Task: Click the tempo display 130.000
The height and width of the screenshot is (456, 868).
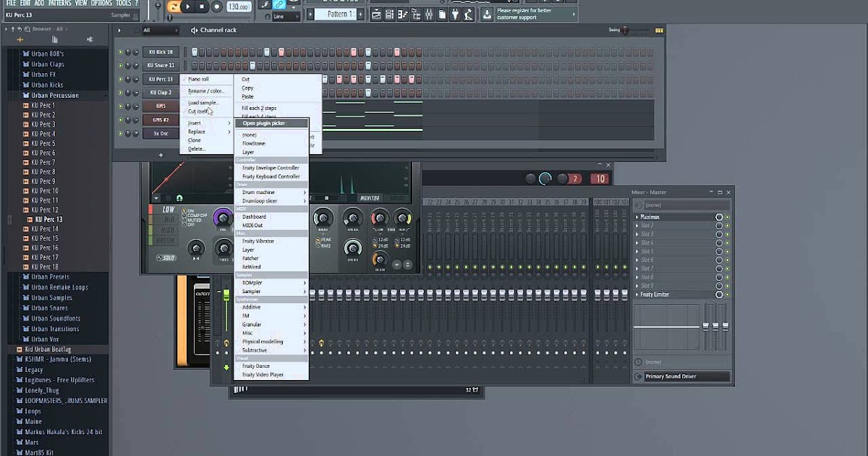Action: (x=238, y=7)
